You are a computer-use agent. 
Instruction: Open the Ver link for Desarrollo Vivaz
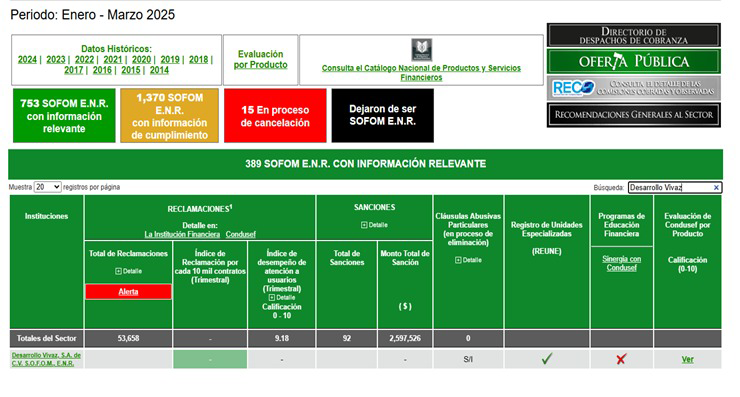[x=688, y=360]
